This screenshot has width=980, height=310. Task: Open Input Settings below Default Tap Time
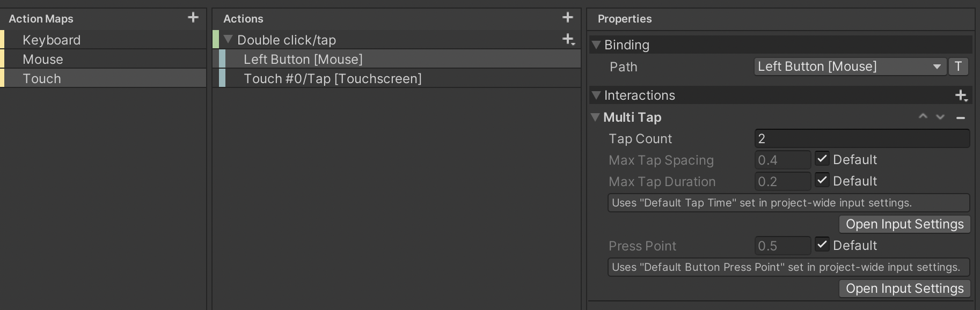[x=904, y=224]
